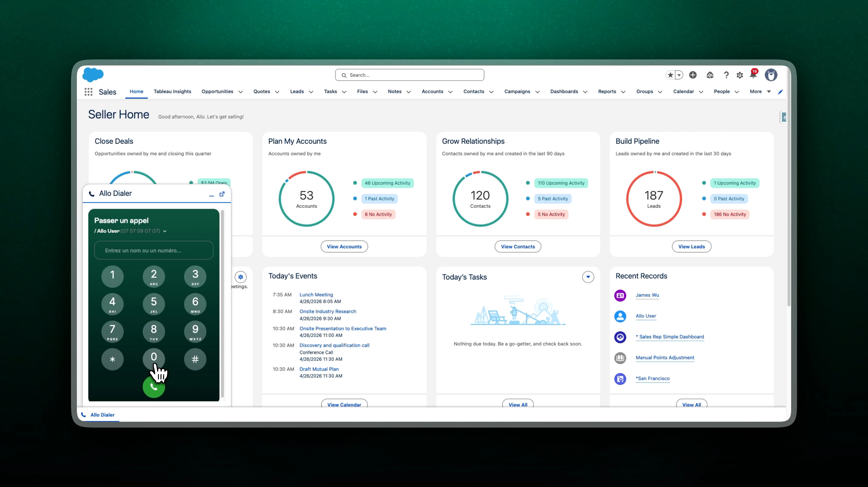
Task: Open the Tasks tab
Action: coord(330,92)
